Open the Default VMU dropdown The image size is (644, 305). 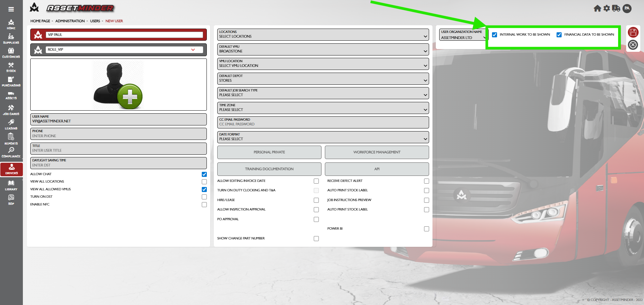pos(323,49)
